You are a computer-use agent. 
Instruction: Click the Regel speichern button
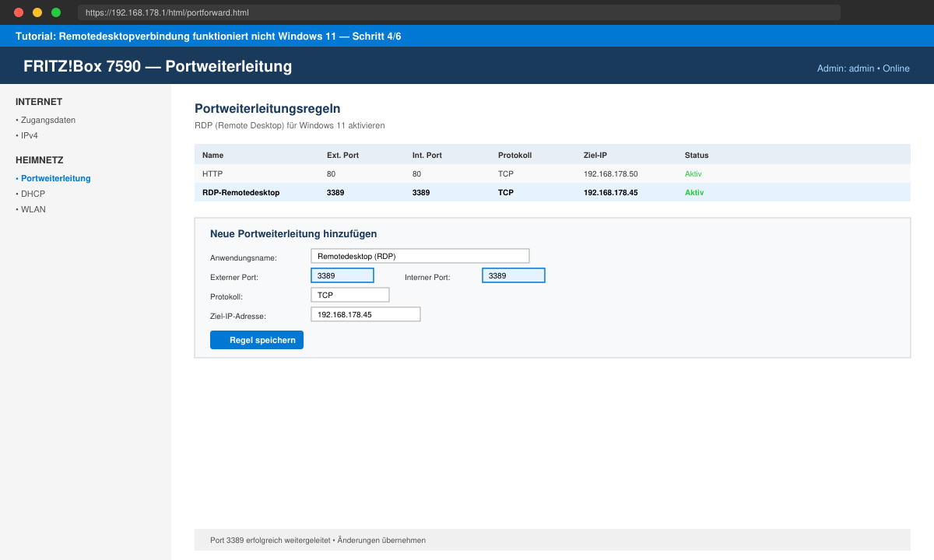tap(257, 340)
